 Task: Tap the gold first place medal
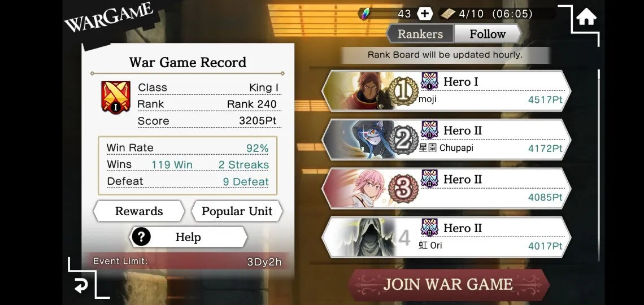(403, 91)
